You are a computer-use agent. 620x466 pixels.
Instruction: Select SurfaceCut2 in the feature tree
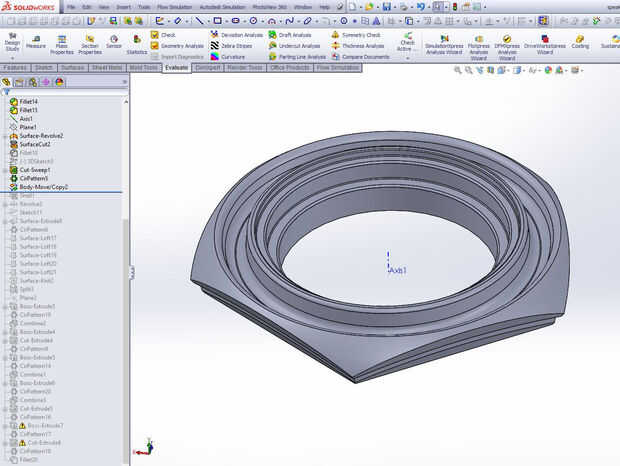click(x=35, y=144)
